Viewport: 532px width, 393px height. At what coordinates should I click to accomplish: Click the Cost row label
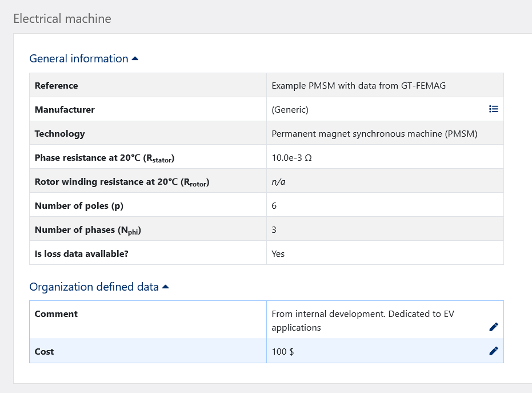pos(44,351)
